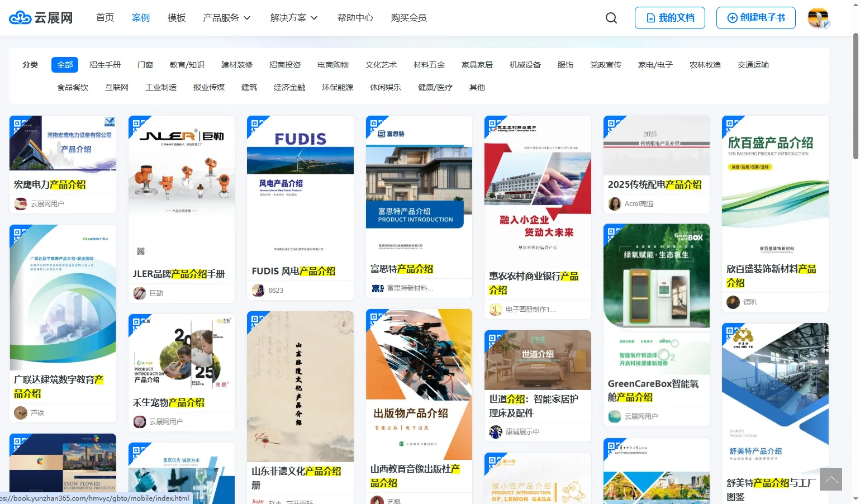The height and width of the screenshot is (504, 860).
Task: Expand the 解决方案 dropdown menu
Action: coord(293,18)
